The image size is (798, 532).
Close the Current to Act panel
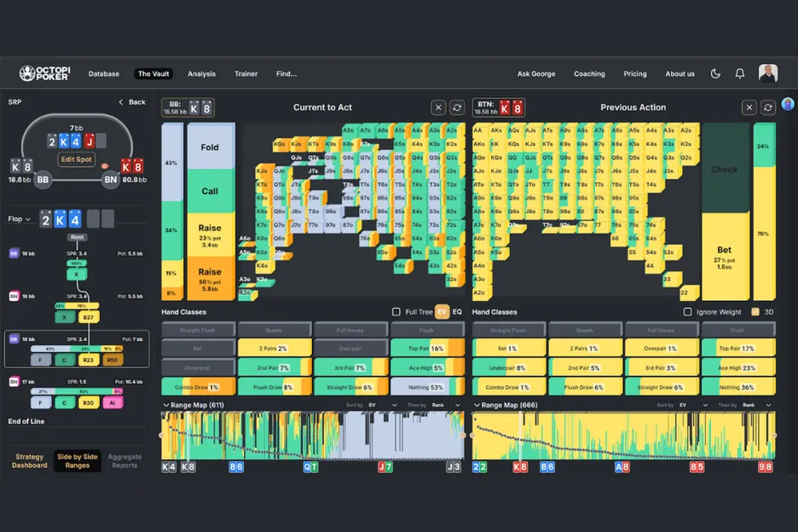click(437, 107)
